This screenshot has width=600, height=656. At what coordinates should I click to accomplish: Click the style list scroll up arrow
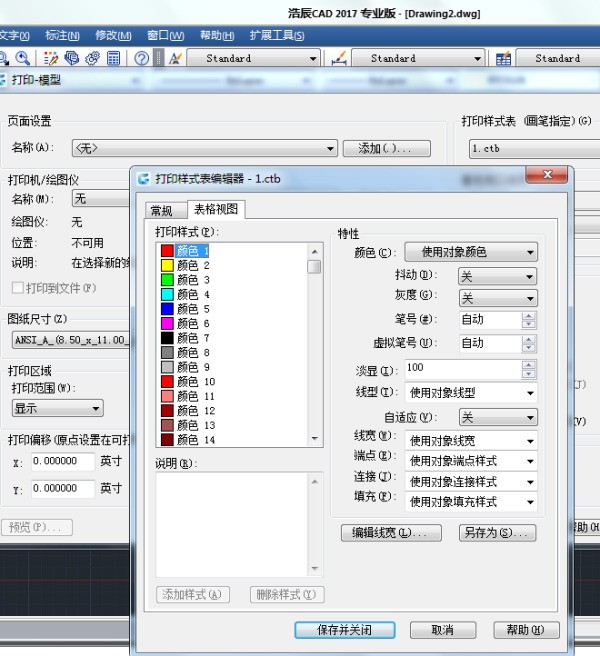(314, 251)
